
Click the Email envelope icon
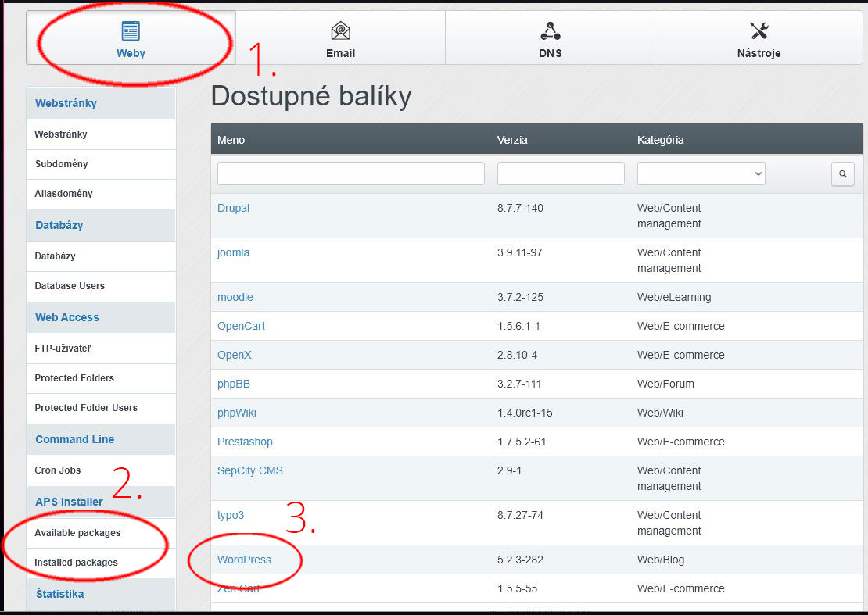(x=340, y=31)
